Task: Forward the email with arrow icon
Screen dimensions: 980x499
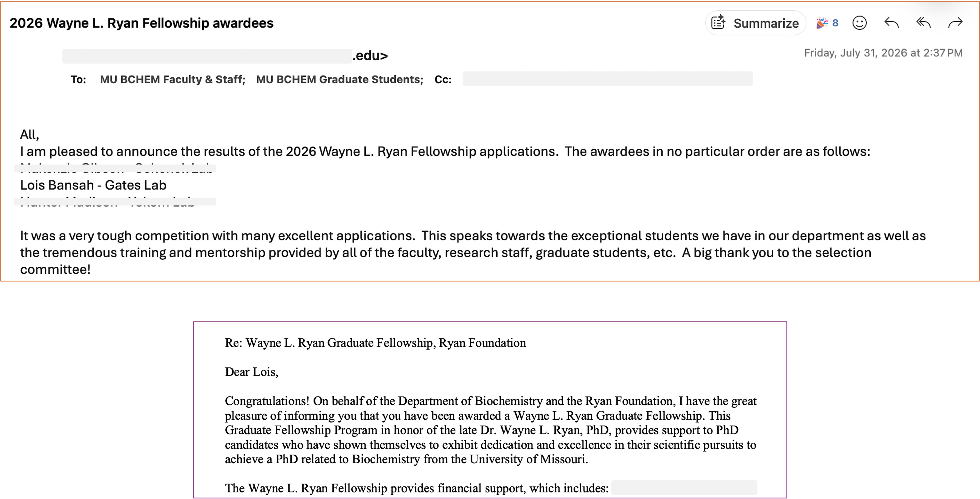Action: (x=955, y=23)
